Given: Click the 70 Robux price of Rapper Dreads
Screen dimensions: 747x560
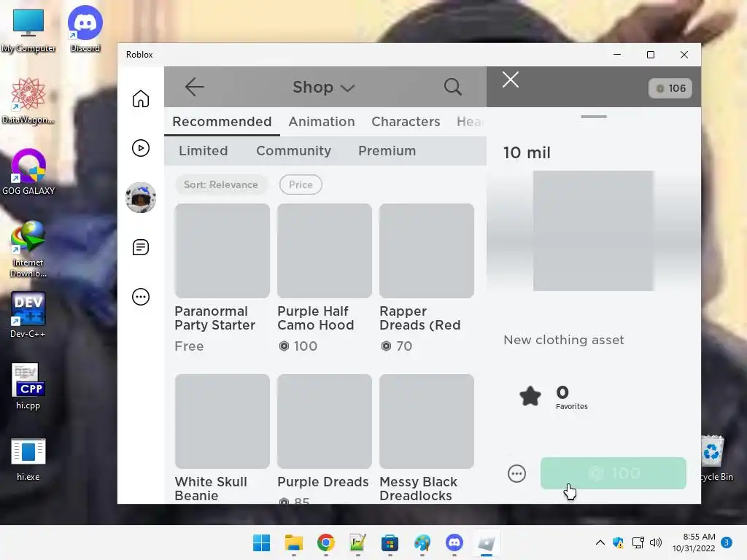Looking at the screenshot, I should tap(396, 346).
